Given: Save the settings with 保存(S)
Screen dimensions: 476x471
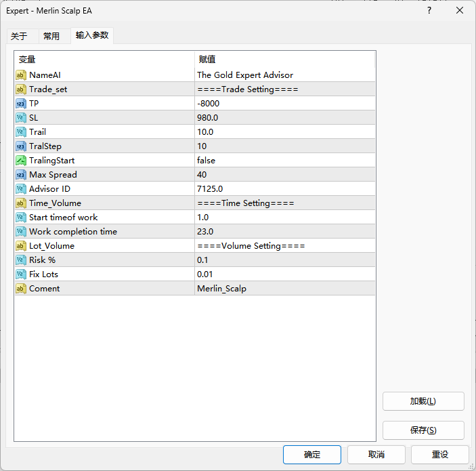Looking at the screenshot, I should [x=423, y=430].
